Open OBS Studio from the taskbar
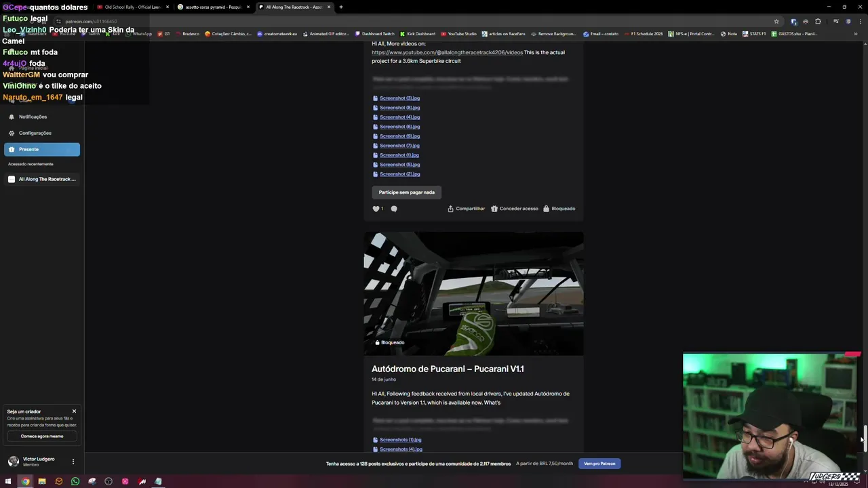 108,482
